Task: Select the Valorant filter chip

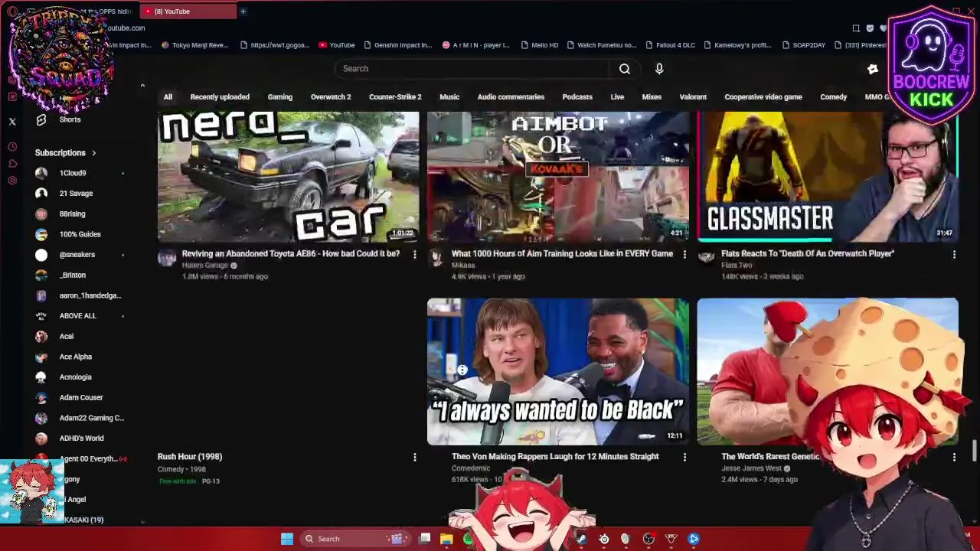Action: pos(693,97)
